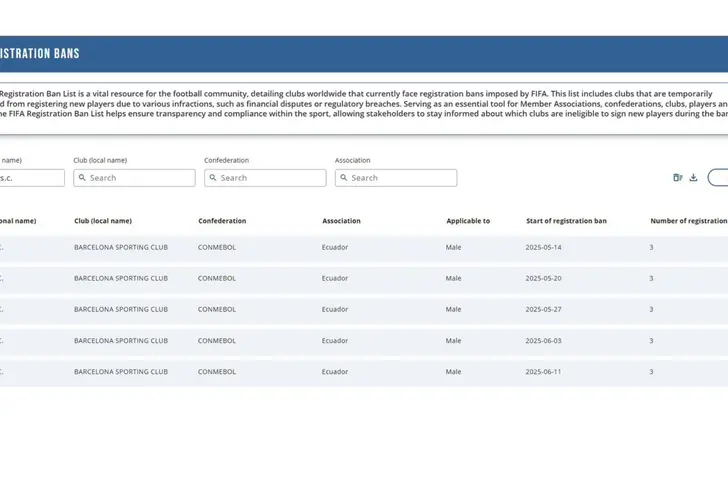This screenshot has height=488, width=728.
Task: Click BARCELONA SPORTING CLUB in the 2025-06-03 row
Action: [x=121, y=341]
